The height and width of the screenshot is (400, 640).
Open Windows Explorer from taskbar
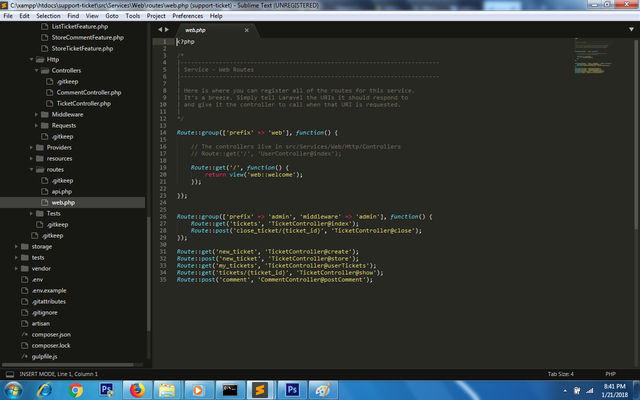[167, 390]
